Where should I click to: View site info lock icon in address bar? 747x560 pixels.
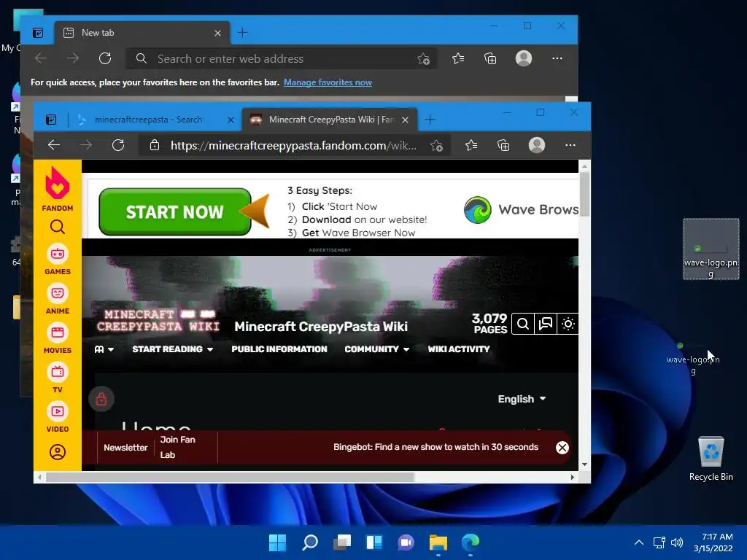(x=155, y=145)
